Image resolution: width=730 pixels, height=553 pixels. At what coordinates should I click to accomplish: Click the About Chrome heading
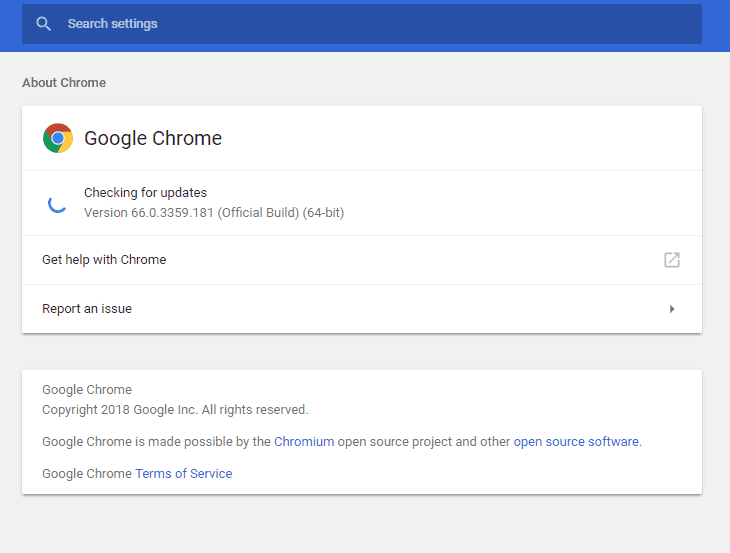click(64, 83)
